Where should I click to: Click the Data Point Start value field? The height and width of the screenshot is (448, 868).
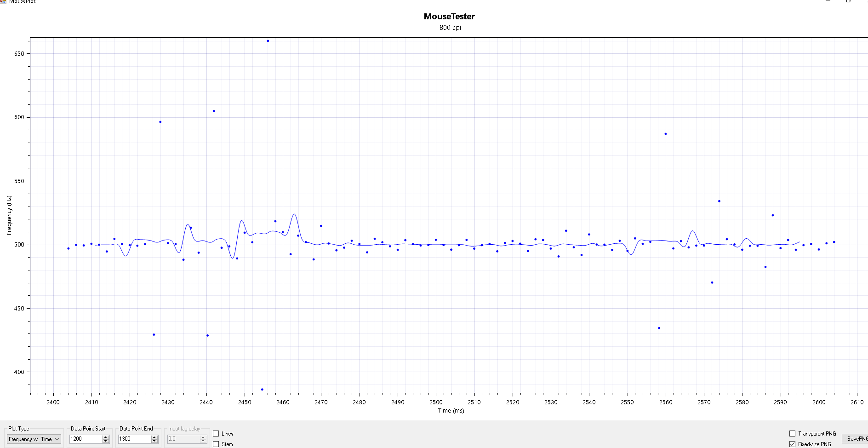point(86,439)
